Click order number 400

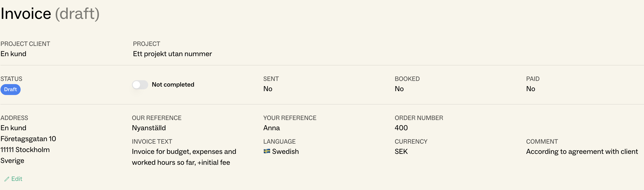[401, 128]
